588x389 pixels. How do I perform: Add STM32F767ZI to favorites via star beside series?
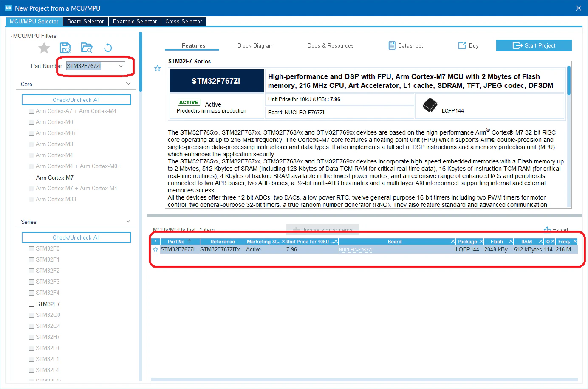pyautogui.click(x=158, y=68)
